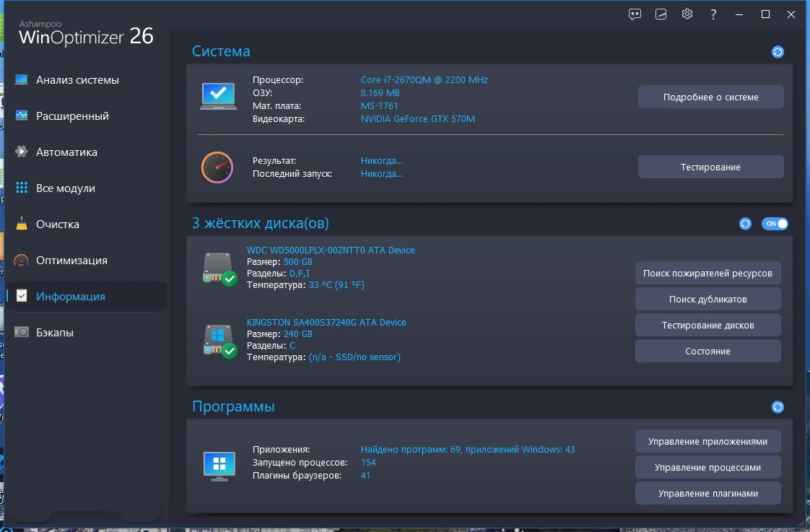The image size is (810, 532).
Task: Click the WDC hard drive icon
Action: click(x=219, y=269)
